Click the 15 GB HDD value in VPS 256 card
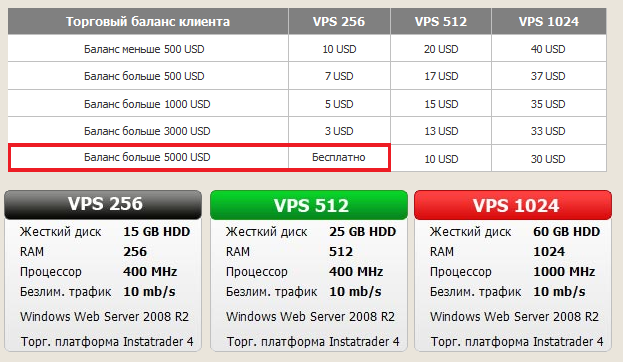The image size is (623, 362). click(157, 232)
